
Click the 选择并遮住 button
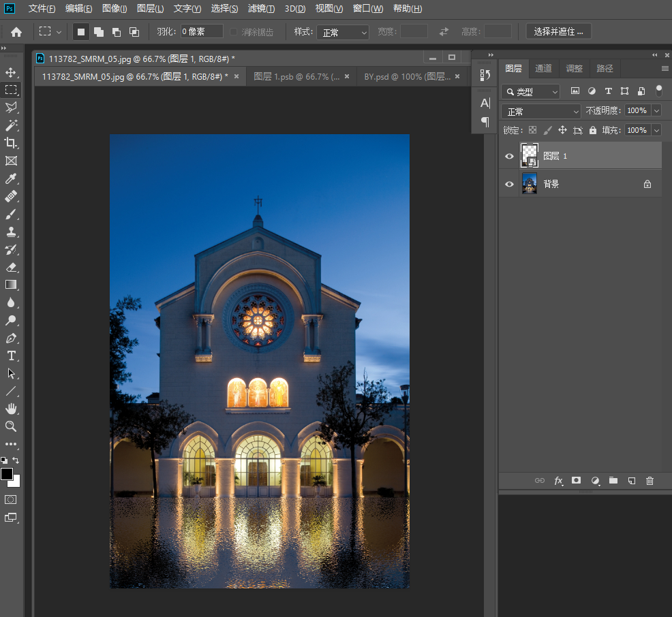click(x=558, y=32)
